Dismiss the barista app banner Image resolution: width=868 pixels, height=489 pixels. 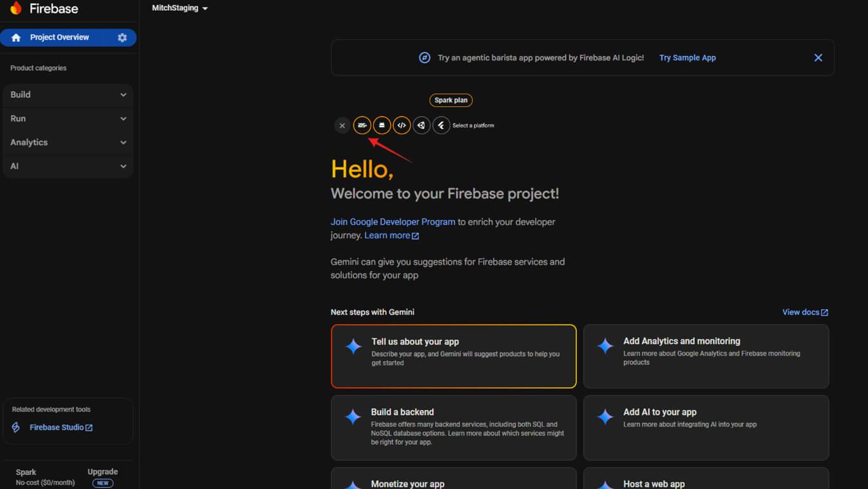[x=818, y=58]
